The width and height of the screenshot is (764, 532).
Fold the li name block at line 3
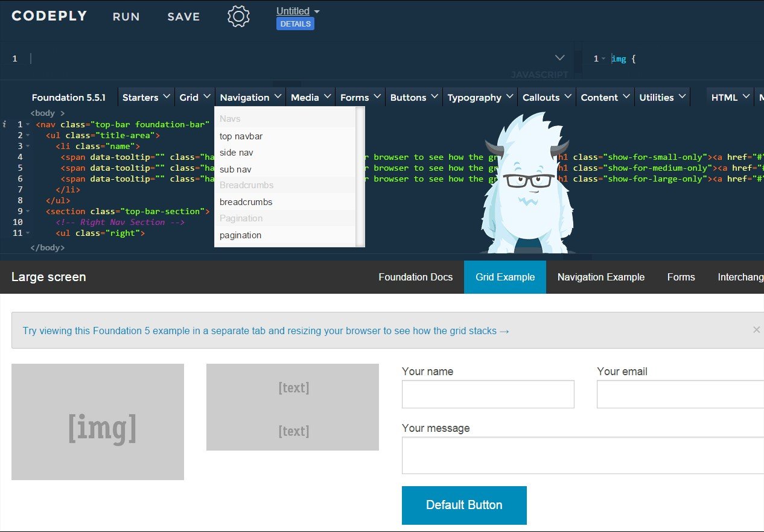coord(28,146)
